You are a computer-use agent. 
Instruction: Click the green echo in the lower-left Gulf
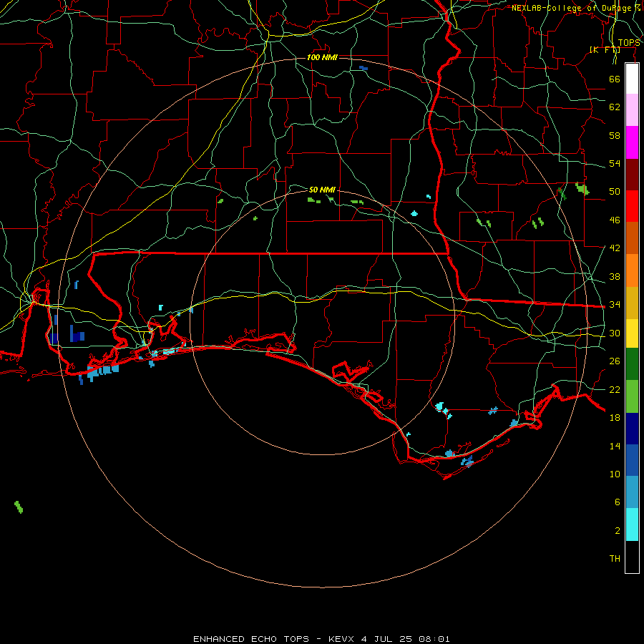[19, 507]
